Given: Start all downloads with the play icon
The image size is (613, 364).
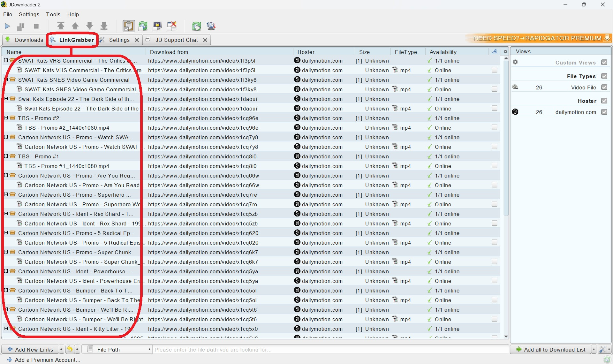Looking at the screenshot, I should point(7,26).
